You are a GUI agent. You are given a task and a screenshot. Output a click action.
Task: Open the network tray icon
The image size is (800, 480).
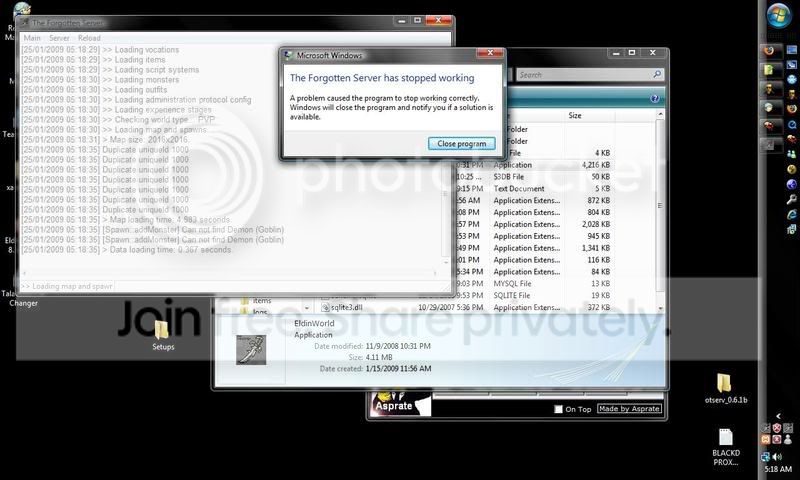click(x=766, y=457)
